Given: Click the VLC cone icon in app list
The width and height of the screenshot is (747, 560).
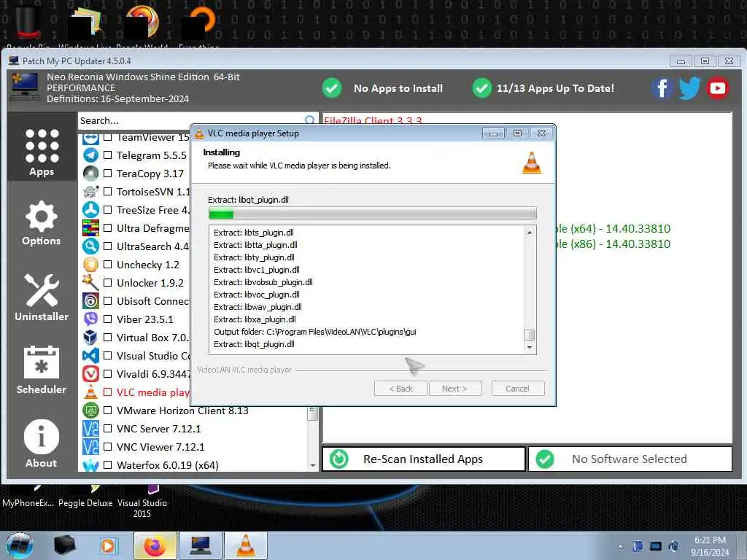Looking at the screenshot, I should [x=90, y=392].
